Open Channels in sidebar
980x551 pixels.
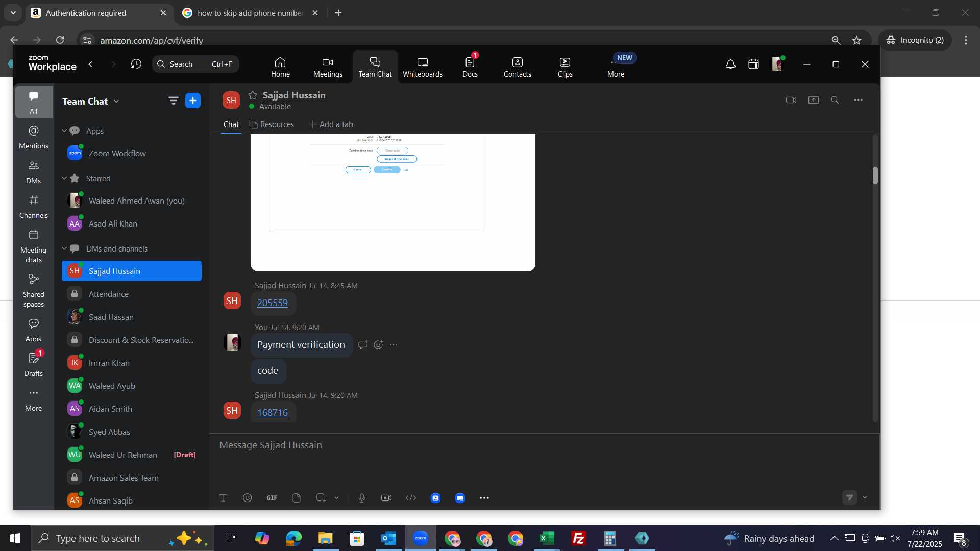(x=34, y=207)
